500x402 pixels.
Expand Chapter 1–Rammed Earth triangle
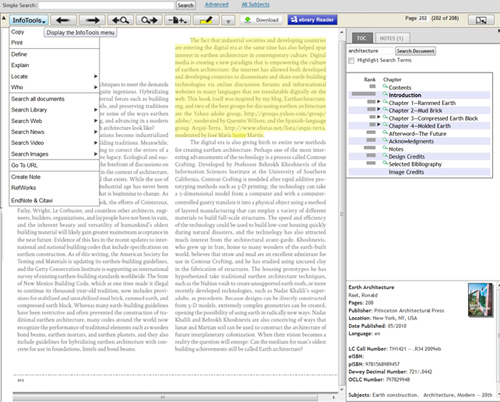click(379, 101)
